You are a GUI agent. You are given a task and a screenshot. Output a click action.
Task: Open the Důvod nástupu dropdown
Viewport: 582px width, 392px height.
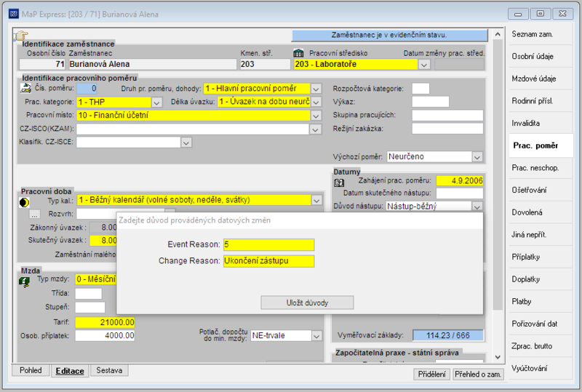pyautogui.click(x=477, y=207)
